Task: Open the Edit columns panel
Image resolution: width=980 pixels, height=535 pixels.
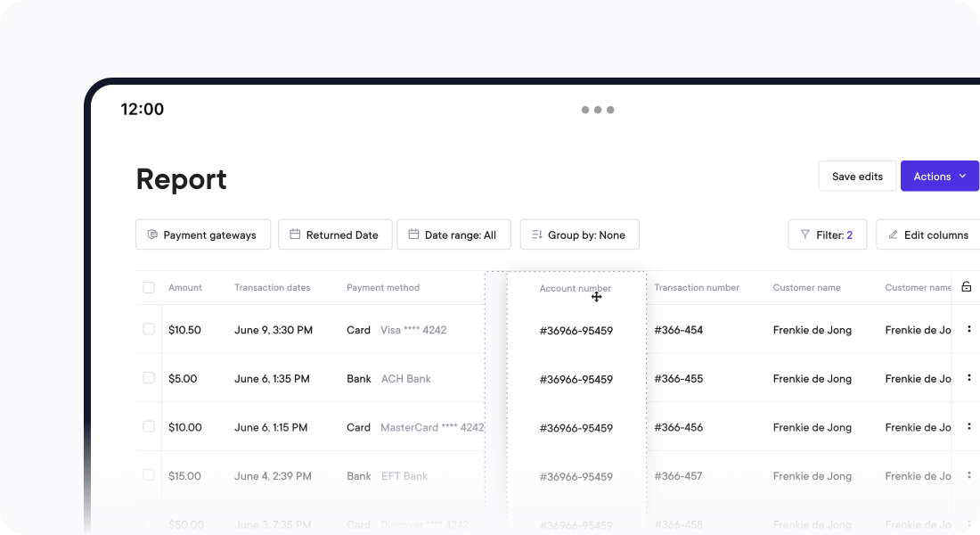Action: 930,235
